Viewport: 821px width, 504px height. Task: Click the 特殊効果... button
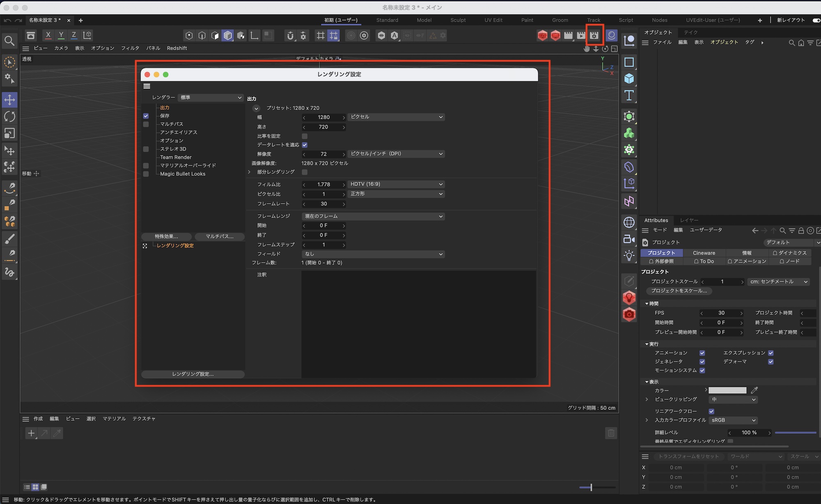[166, 236]
